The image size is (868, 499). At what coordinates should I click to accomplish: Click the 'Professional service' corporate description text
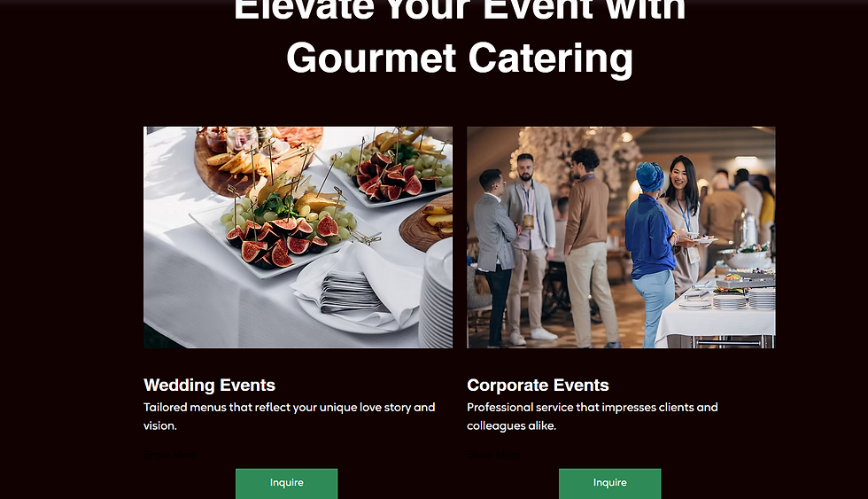[593, 416]
